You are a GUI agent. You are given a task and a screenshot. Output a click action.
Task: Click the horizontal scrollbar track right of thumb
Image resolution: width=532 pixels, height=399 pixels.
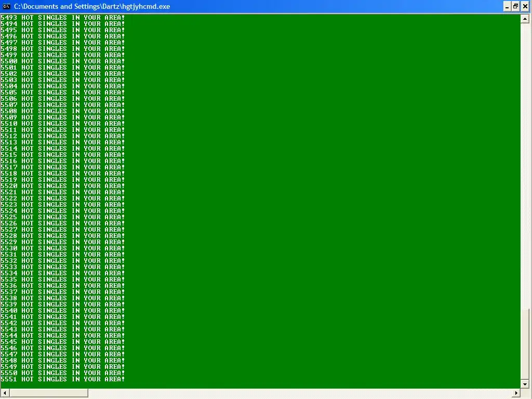300,393
